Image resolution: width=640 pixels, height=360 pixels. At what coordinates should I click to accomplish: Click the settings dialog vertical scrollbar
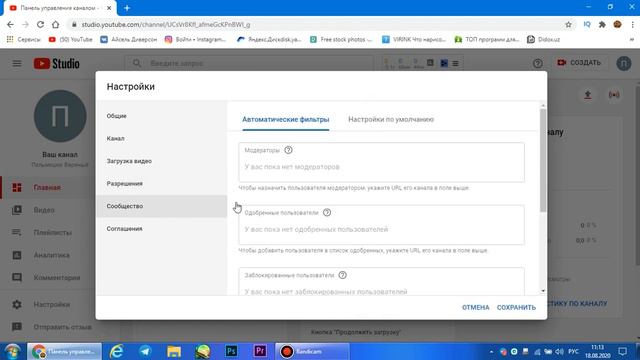543,160
